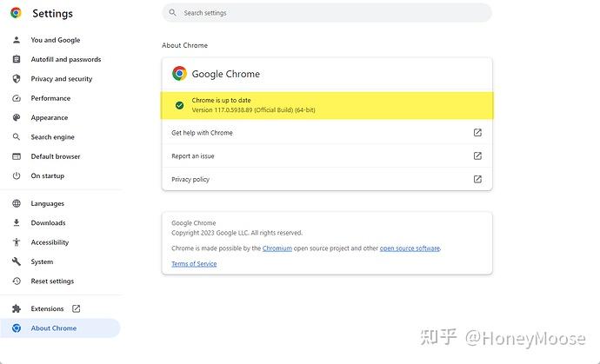Click the Appearance palette icon
600x364 pixels.
click(16, 118)
